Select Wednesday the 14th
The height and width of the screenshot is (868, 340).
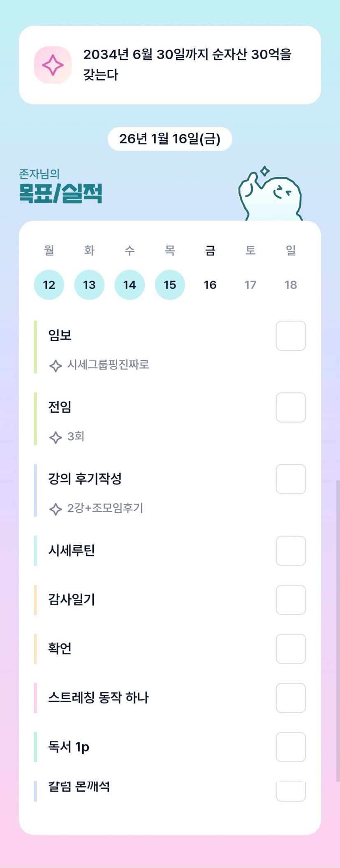click(x=130, y=285)
